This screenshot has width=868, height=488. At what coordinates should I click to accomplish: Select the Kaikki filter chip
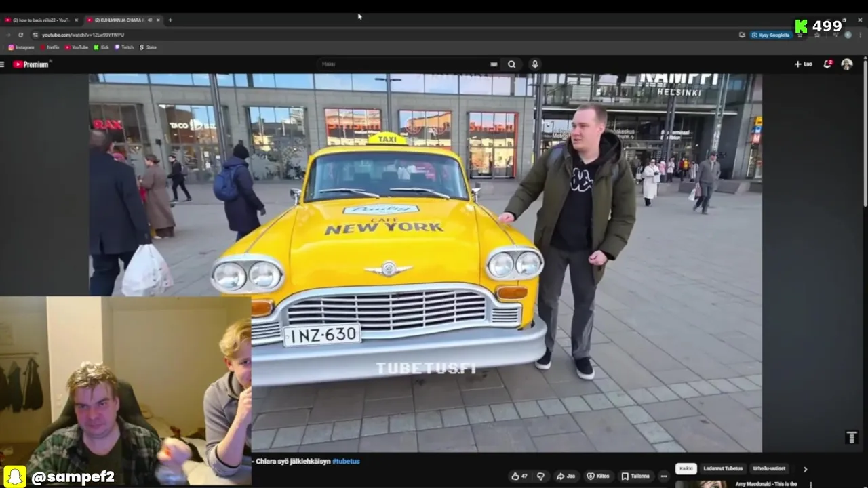click(x=686, y=468)
